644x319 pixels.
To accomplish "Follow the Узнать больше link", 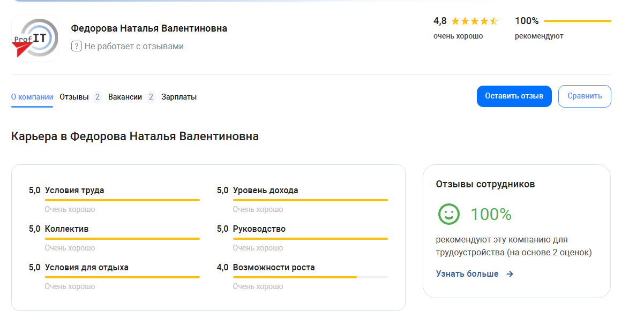I will [x=467, y=274].
